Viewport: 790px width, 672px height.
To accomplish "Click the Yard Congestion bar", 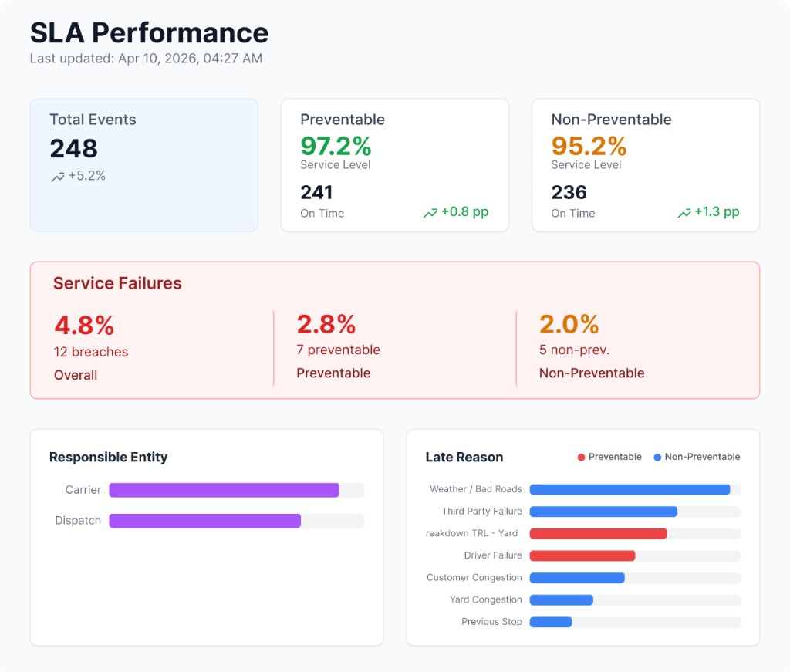I will click(561, 600).
